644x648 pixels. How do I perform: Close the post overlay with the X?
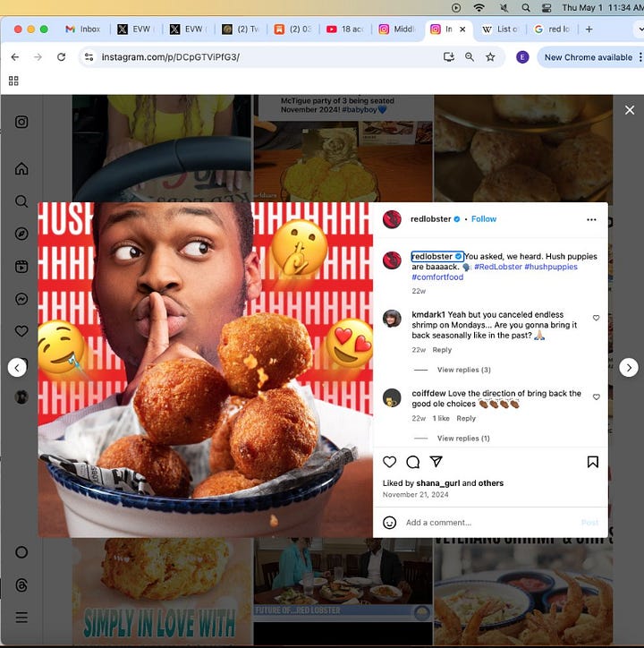(x=630, y=110)
